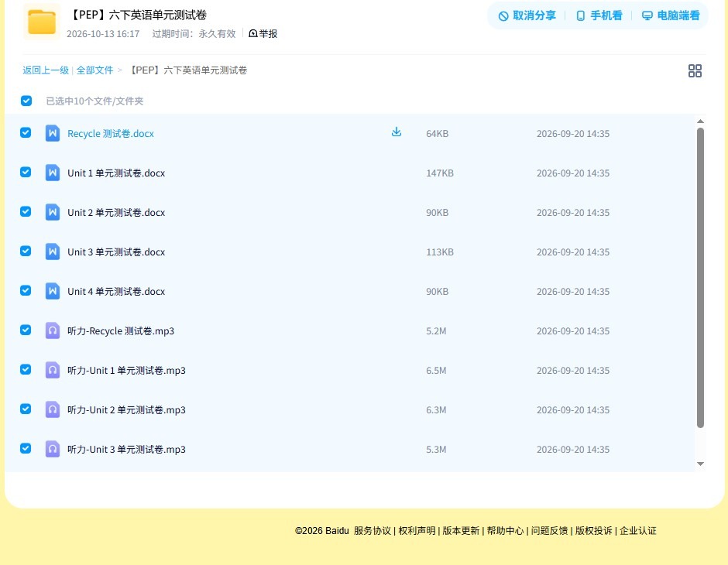
Task: Uncheck Unit 3 单元测试卷.docx checkbox
Action: (26, 251)
